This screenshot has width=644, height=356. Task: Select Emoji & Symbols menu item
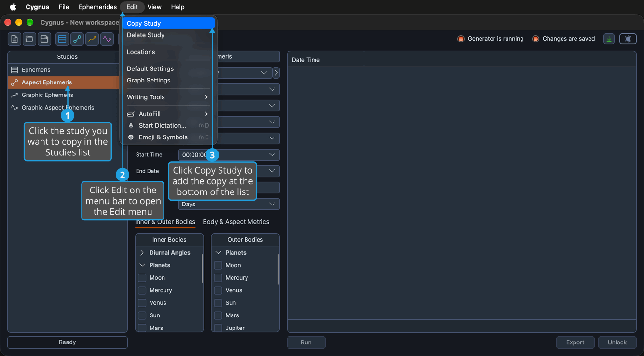[168, 137]
